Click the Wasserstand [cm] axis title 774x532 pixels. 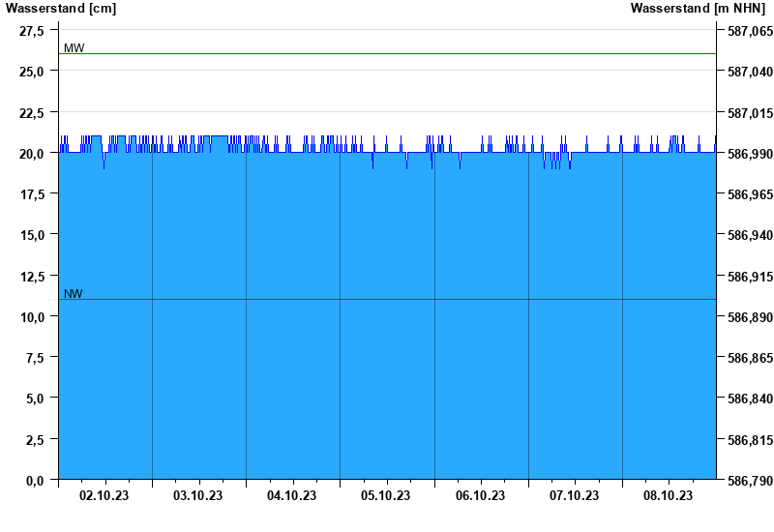pyautogui.click(x=61, y=9)
